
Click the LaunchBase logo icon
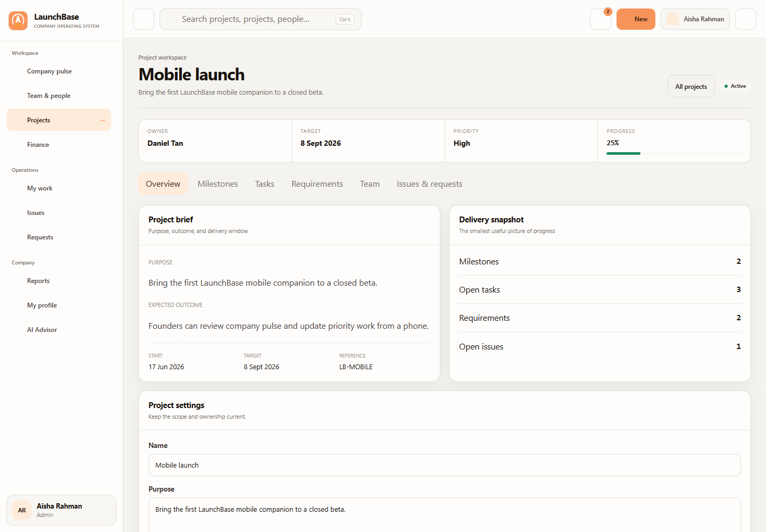18,21
